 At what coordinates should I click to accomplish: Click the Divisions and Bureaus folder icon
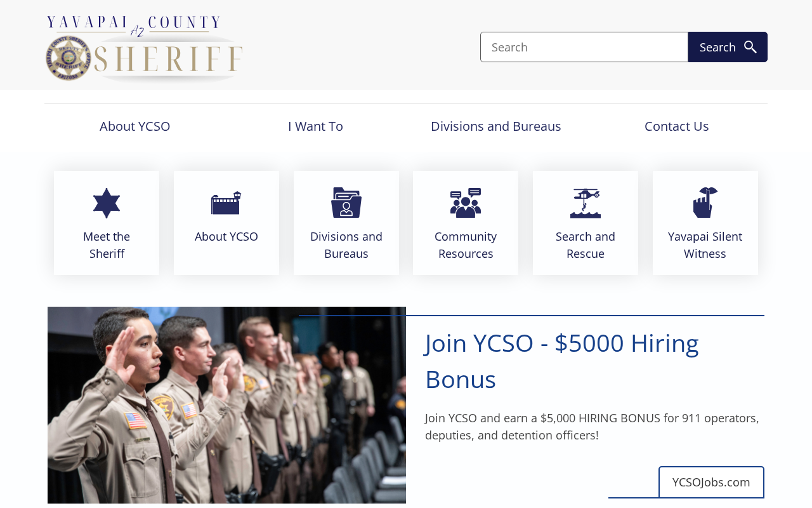coord(346,203)
